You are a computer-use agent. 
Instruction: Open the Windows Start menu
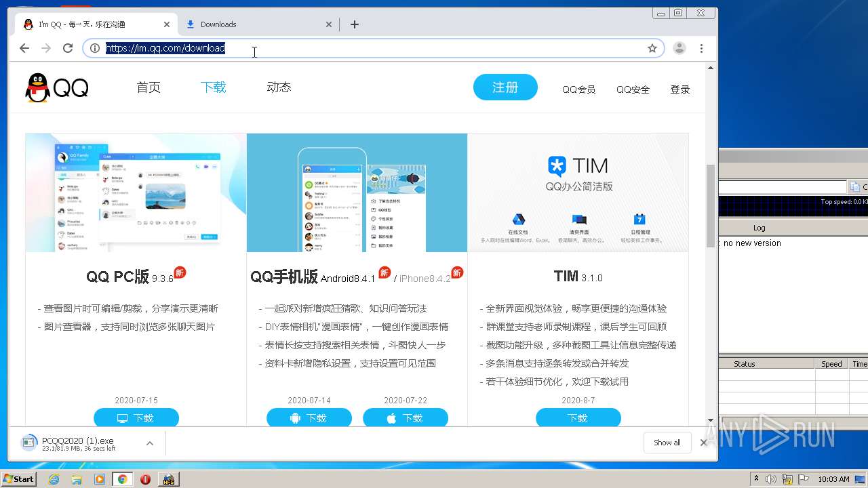pos(19,479)
